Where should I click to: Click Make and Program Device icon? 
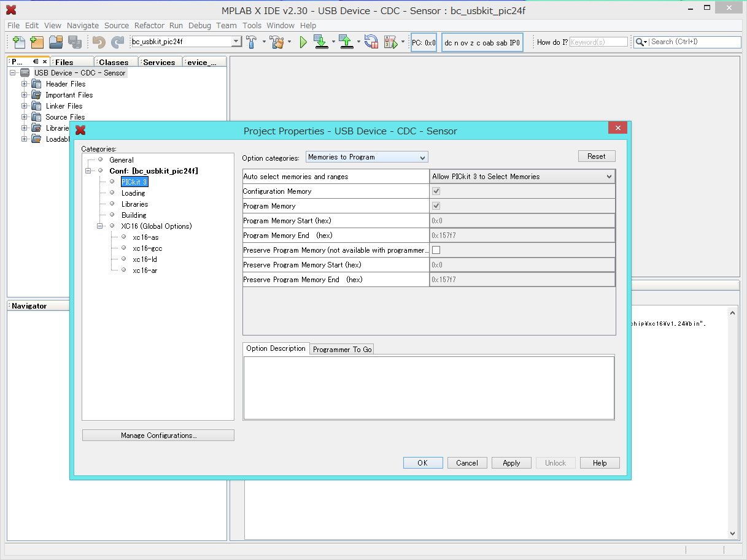pos(320,42)
